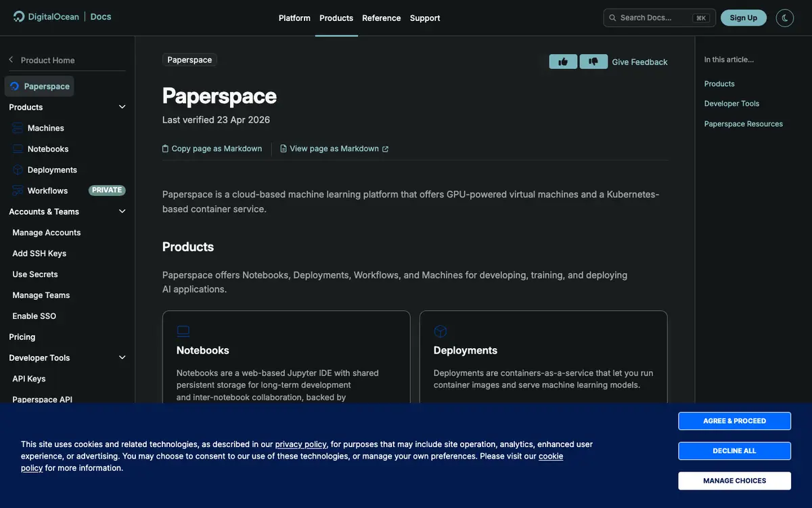The image size is (812, 508).
Task: Click the magnifier icon in search box
Action: click(x=612, y=18)
